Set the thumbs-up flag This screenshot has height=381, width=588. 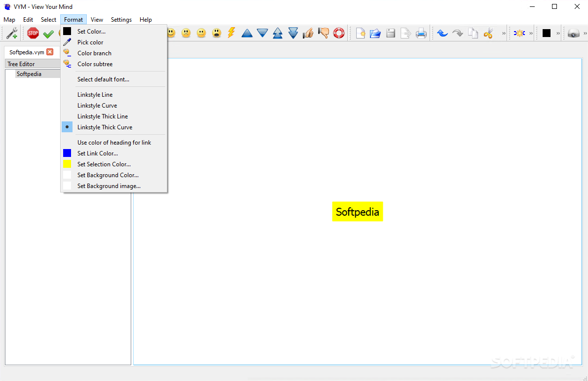pos(308,34)
